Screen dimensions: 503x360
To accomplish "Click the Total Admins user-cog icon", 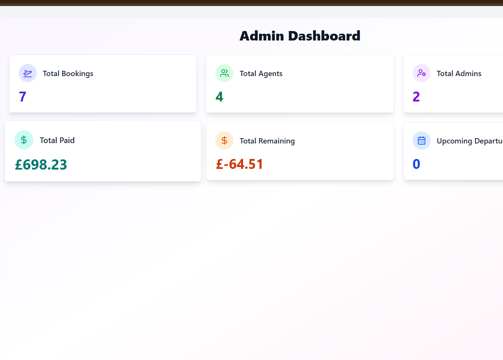I will 422,73.
